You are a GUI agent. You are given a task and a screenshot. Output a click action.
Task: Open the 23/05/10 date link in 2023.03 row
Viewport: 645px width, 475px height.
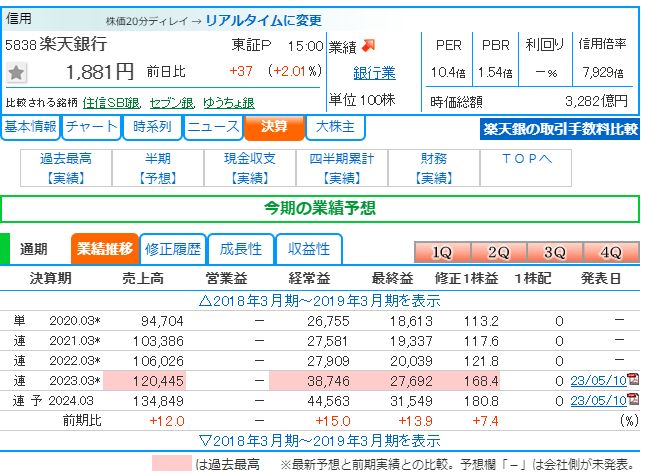pos(599,380)
